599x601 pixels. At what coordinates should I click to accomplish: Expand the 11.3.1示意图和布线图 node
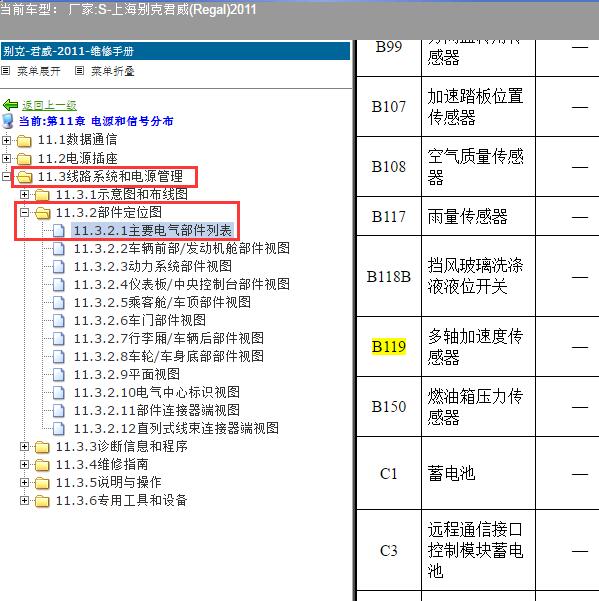click(24, 194)
